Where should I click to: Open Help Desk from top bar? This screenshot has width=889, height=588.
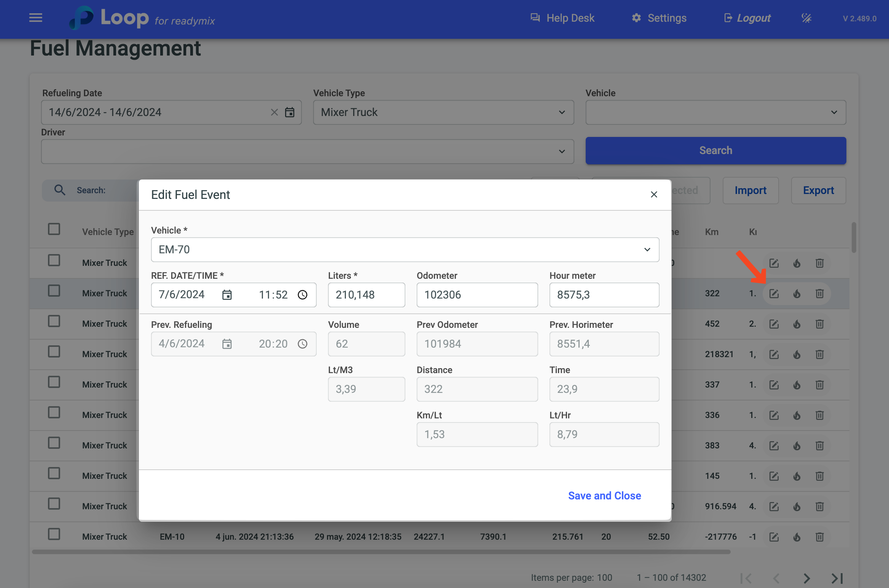click(x=562, y=18)
